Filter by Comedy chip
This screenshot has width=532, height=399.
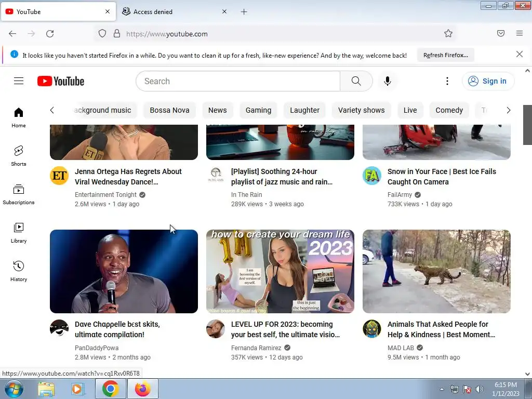click(449, 110)
